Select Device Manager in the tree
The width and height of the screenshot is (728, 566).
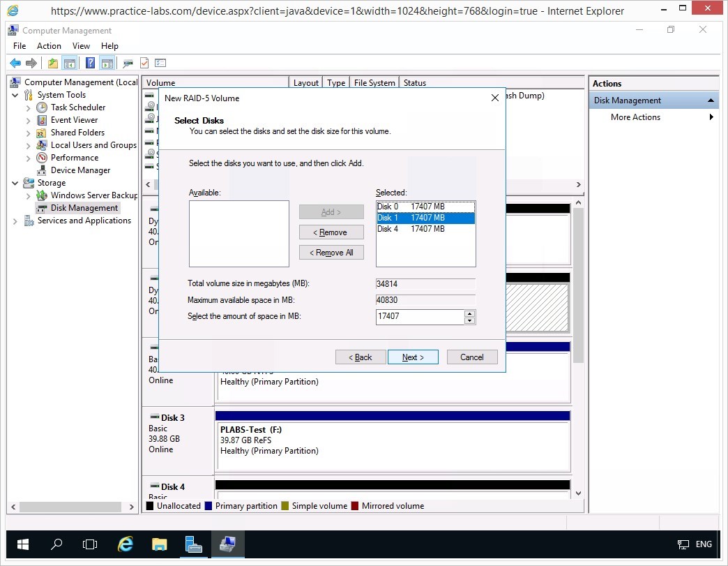(80, 170)
